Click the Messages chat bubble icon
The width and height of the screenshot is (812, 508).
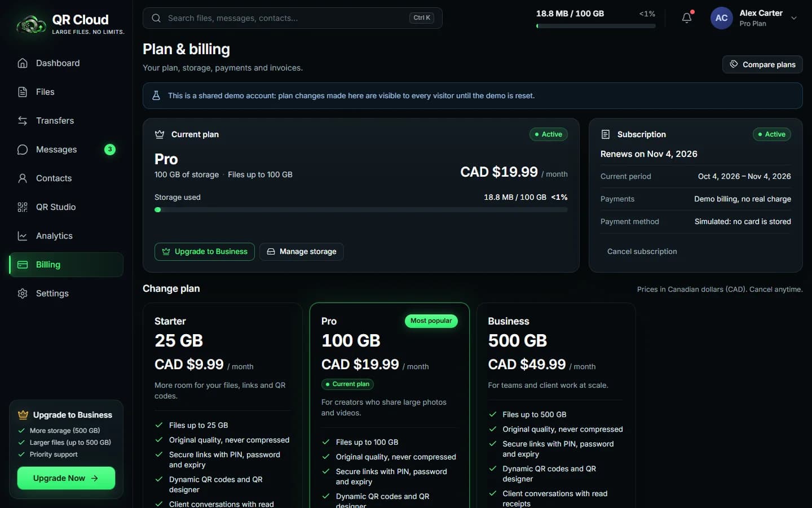[x=23, y=150]
